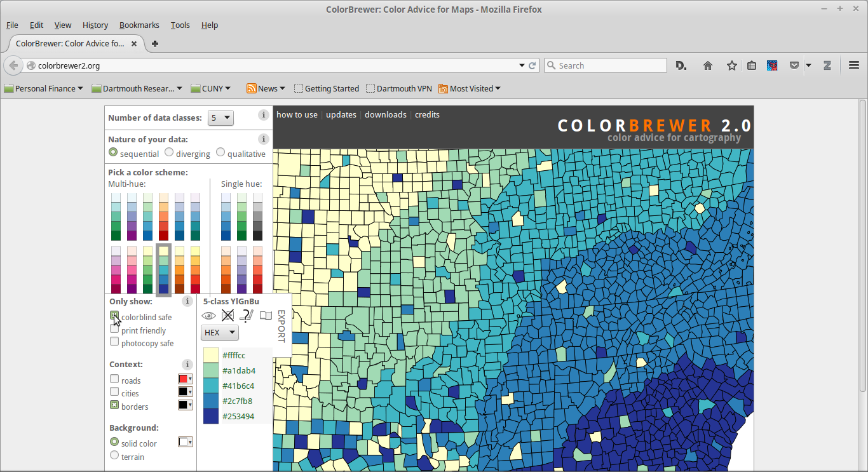868x472 pixels.
Task: Click the colorblind-safe eye indicator icon
Action: (x=208, y=316)
